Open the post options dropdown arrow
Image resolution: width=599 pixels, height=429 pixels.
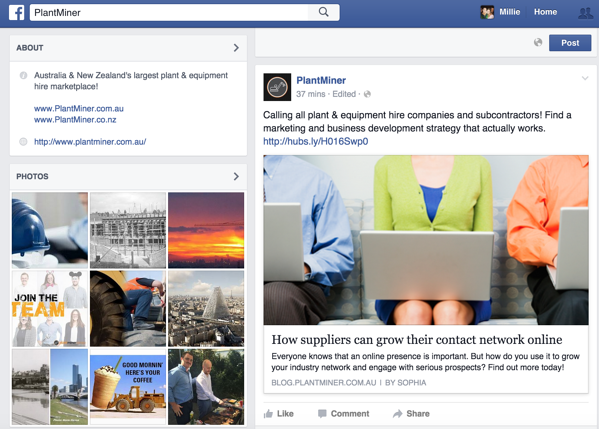pyautogui.click(x=585, y=78)
